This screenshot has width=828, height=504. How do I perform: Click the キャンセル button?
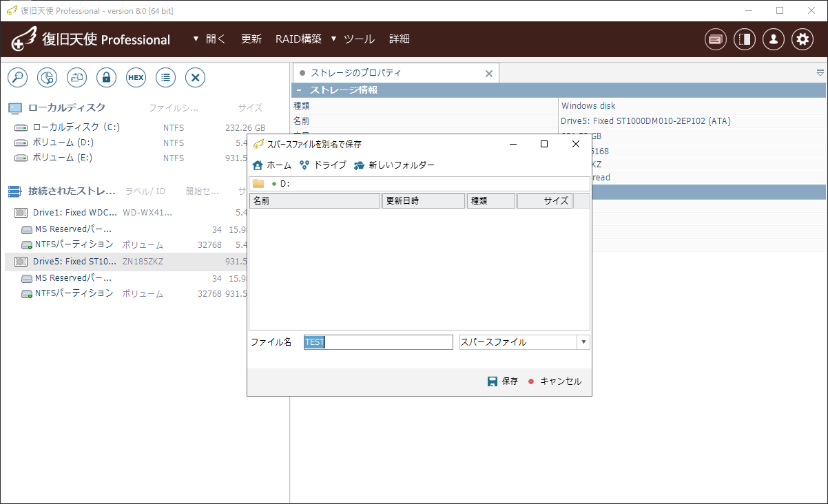(x=555, y=381)
